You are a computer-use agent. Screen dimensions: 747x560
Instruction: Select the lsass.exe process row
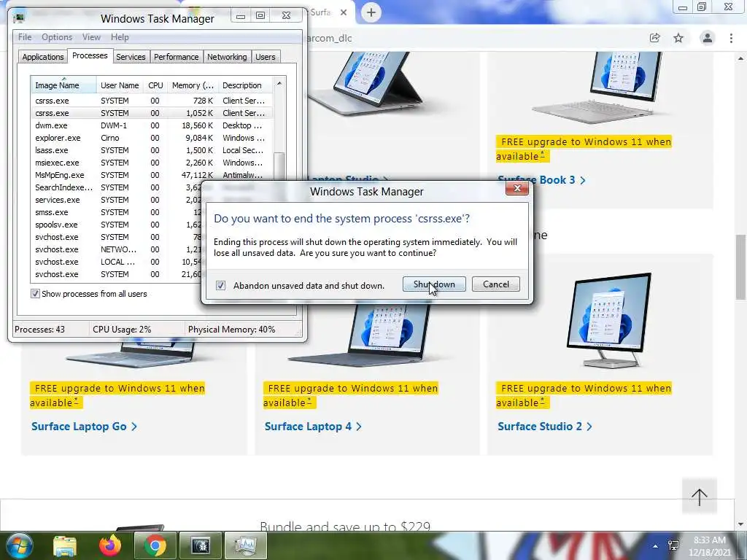click(x=152, y=150)
